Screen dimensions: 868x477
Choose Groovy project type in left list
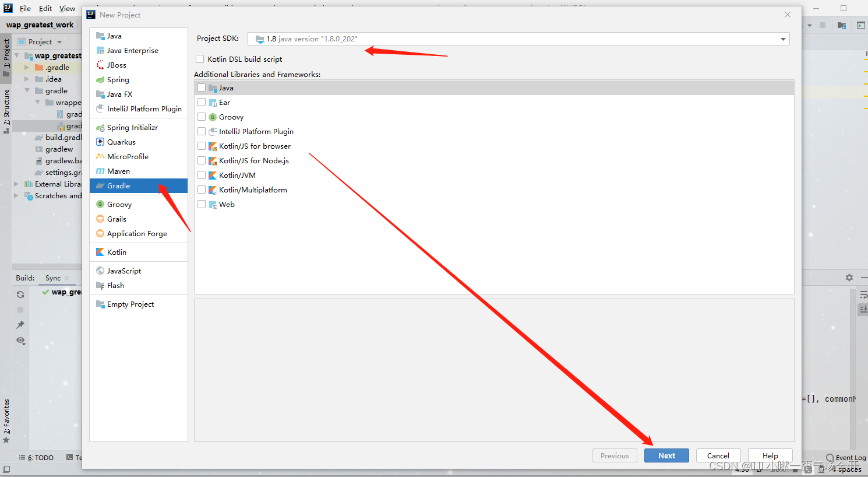point(139,205)
